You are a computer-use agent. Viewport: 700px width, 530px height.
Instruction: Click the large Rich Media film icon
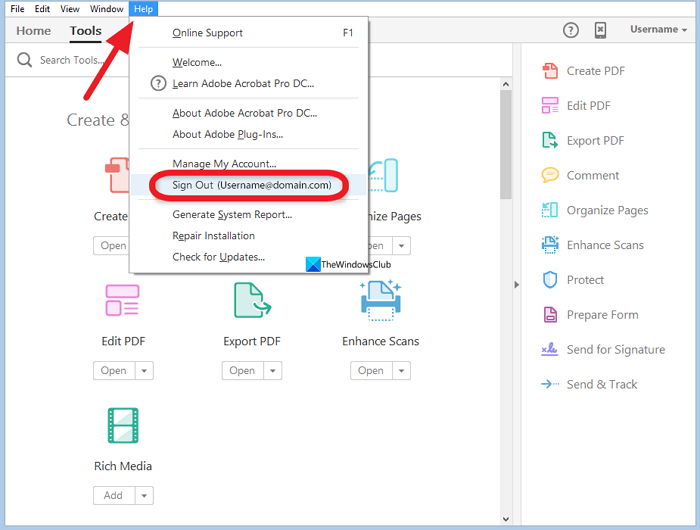pos(123,425)
